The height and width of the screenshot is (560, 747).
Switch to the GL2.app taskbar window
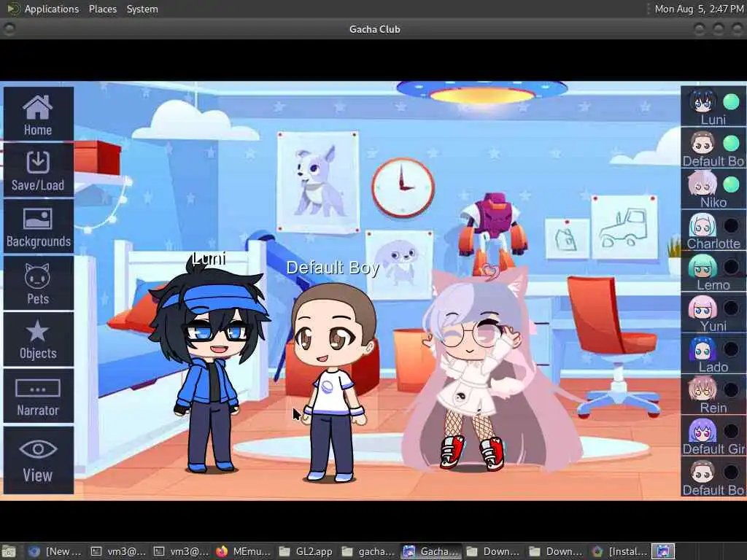(x=306, y=551)
